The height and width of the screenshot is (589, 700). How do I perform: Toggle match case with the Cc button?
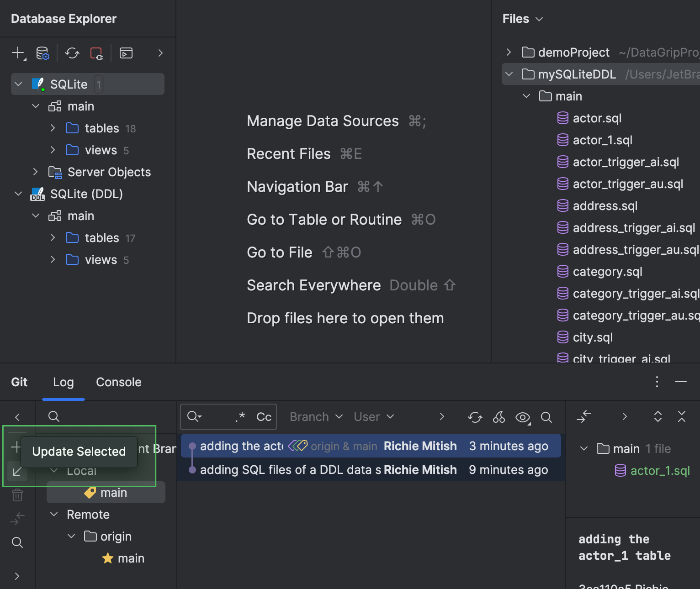[x=263, y=416]
